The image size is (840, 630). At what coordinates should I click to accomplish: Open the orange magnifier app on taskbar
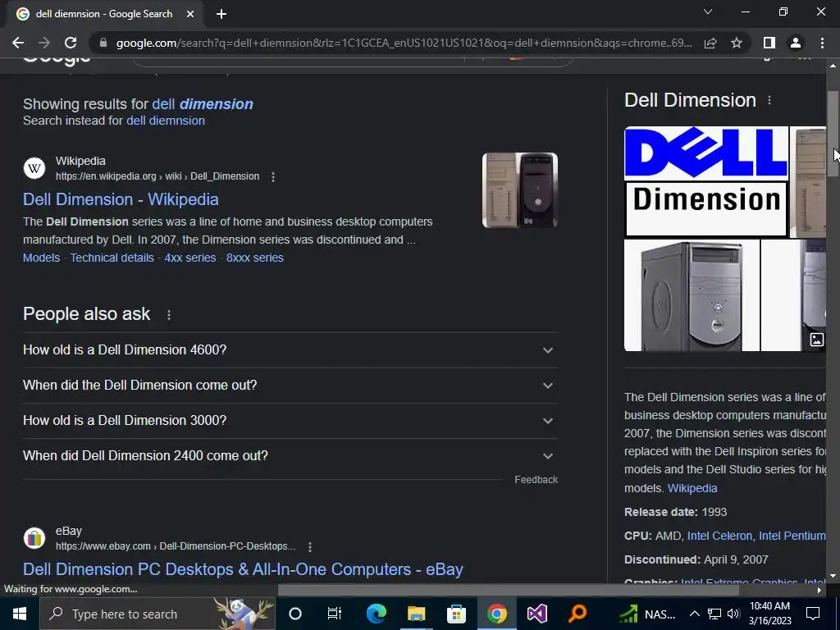pos(577,614)
